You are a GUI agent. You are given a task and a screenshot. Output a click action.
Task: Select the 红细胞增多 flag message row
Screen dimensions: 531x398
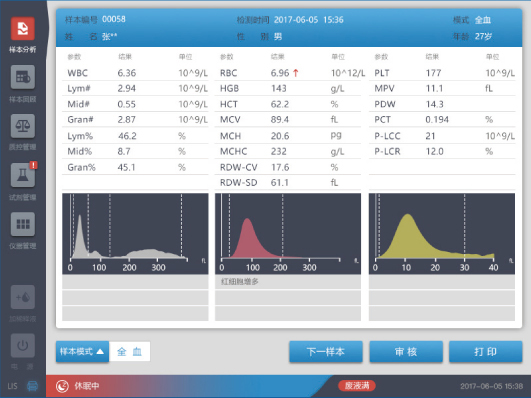click(288, 281)
